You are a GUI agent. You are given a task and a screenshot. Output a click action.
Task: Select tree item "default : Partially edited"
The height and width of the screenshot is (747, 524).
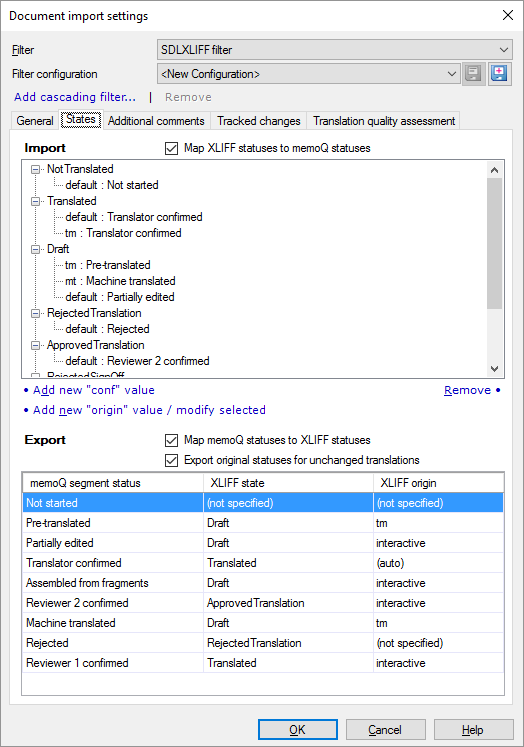pyautogui.click(x=120, y=297)
